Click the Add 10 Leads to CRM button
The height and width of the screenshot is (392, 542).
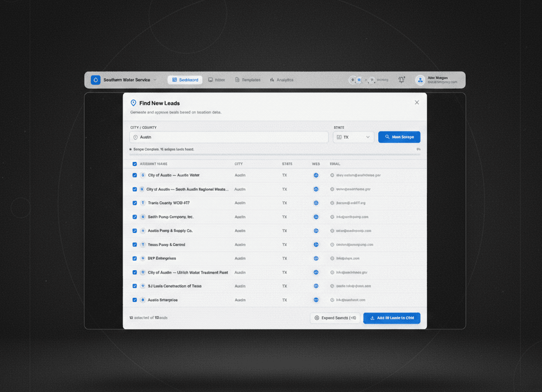tap(392, 318)
